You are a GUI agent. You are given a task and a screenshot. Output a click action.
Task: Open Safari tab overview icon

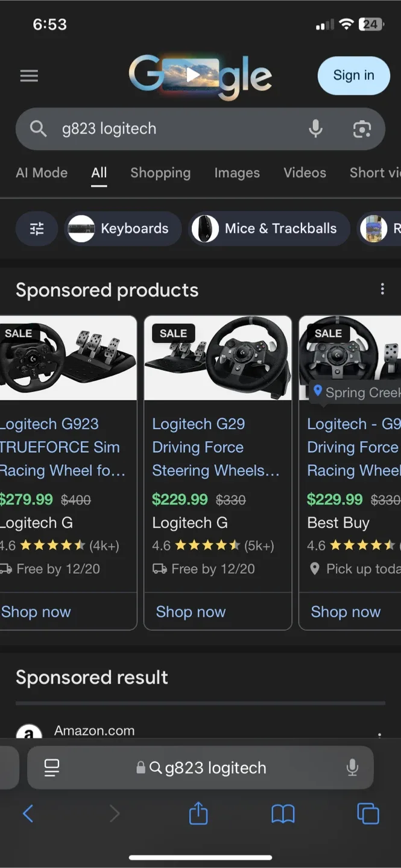pos(367,813)
